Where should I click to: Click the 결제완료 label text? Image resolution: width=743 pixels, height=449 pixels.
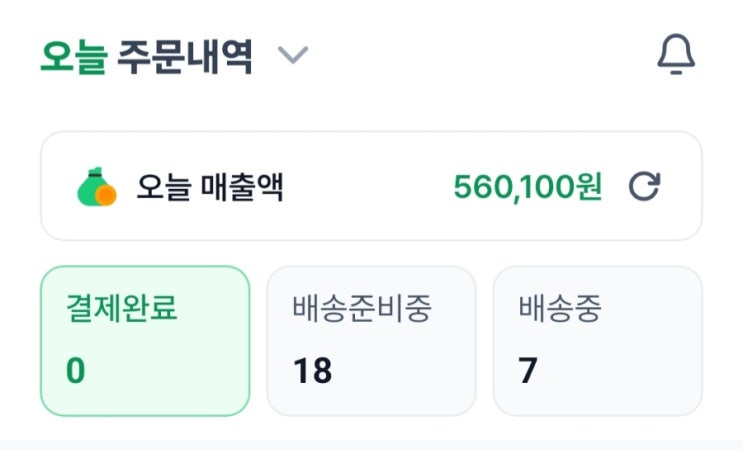pyautogui.click(x=122, y=309)
